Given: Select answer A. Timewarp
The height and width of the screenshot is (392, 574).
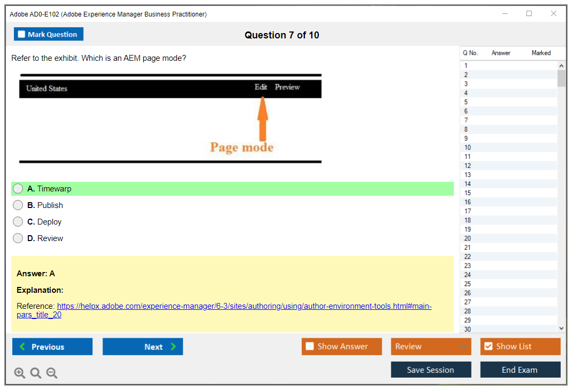Looking at the screenshot, I should (x=18, y=189).
